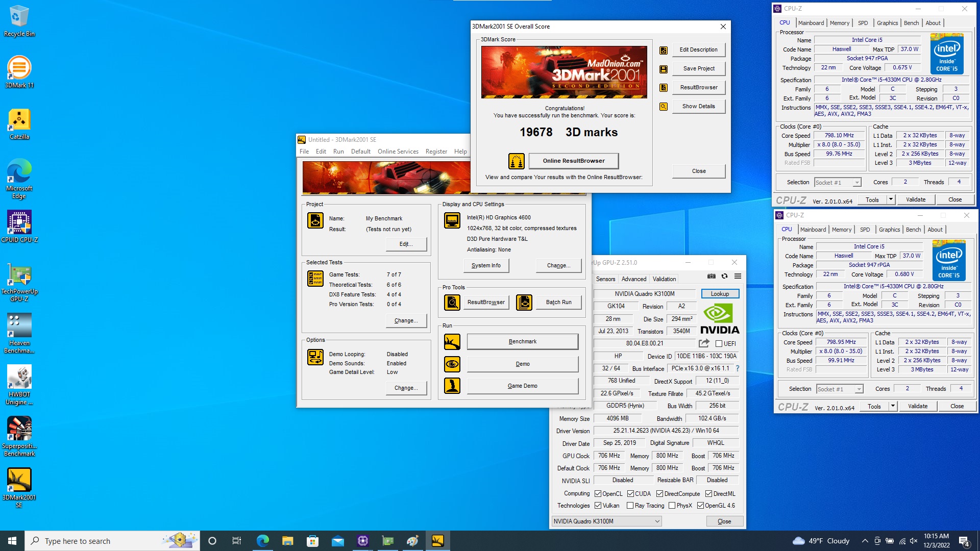Click the System Info button
Viewport: 980px width, 551px height.
point(486,266)
